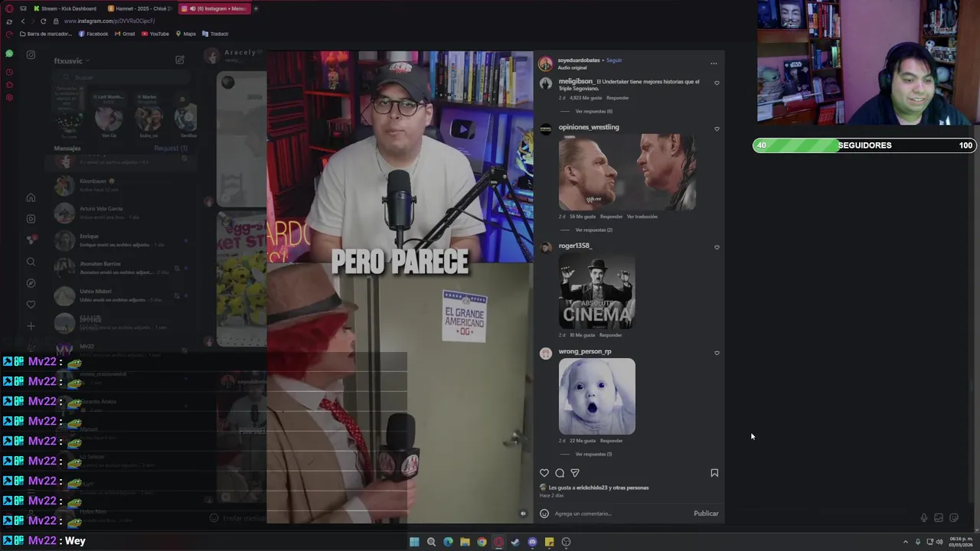Toggle video sound with the speaker icon

point(524,514)
